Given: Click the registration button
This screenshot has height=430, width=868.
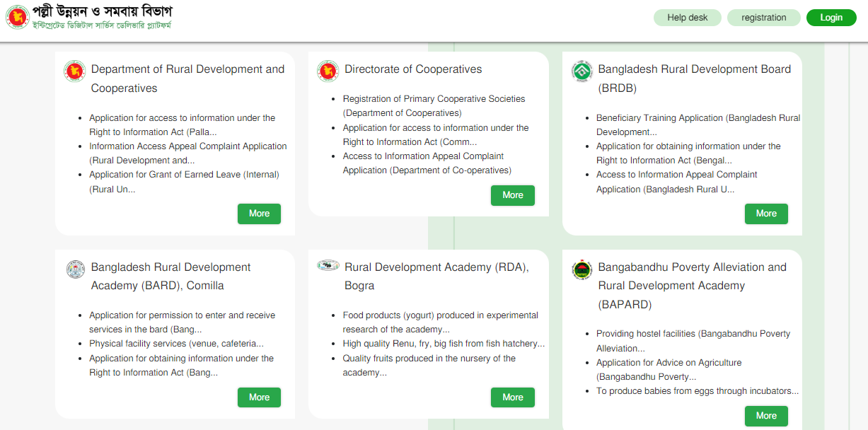Looking at the screenshot, I should pos(763,17).
